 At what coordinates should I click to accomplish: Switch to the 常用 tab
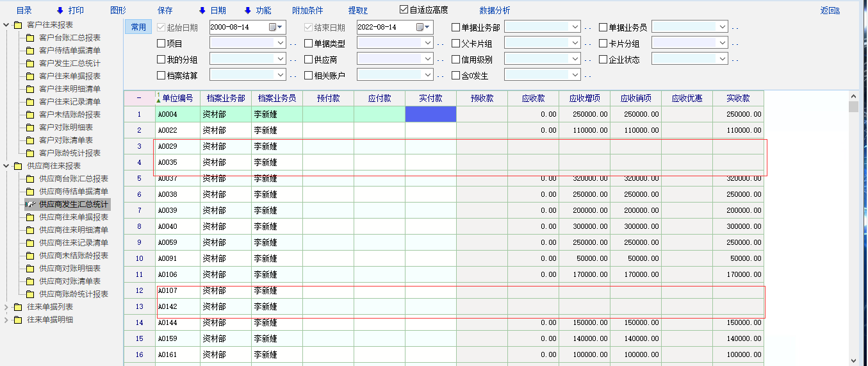click(138, 27)
